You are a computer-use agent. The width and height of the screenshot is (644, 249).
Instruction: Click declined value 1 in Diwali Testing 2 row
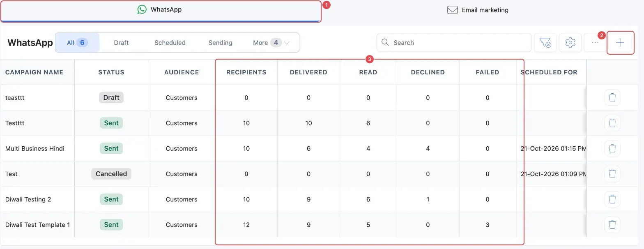coord(428,199)
